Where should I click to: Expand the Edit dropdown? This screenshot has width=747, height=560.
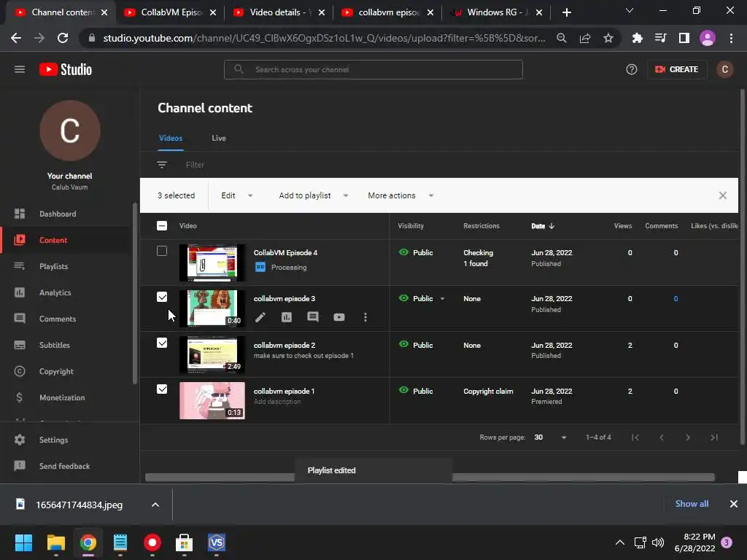(x=237, y=195)
